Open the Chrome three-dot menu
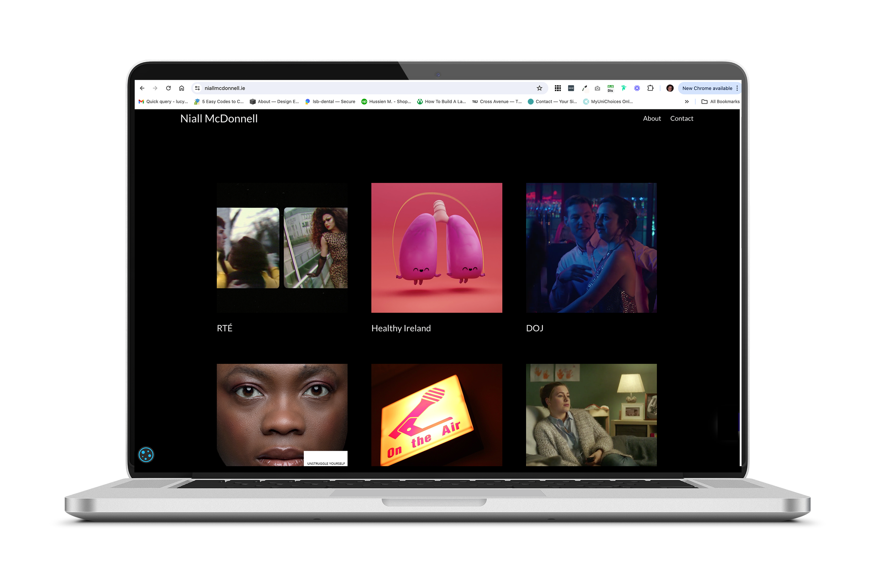The image size is (875, 588). pos(737,88)
